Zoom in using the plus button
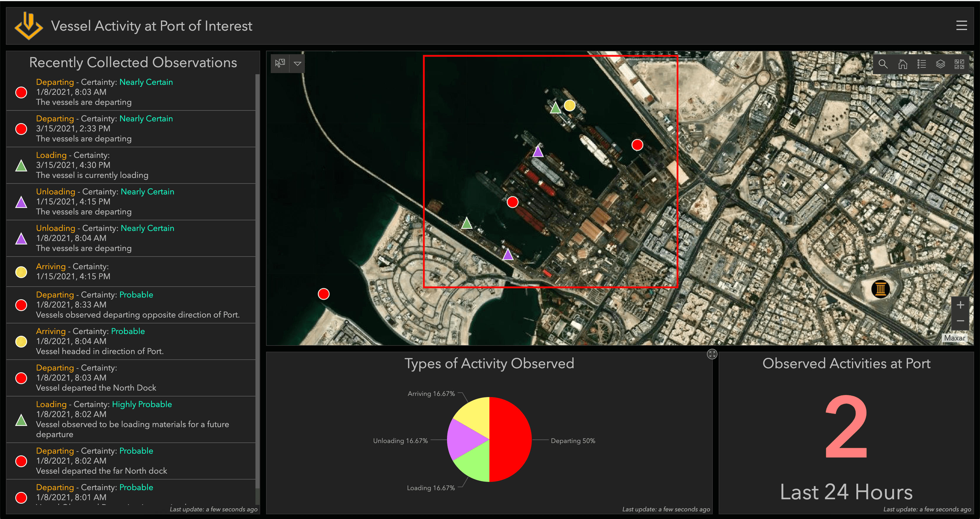The image size is (980, 519). tap(960, 305)
